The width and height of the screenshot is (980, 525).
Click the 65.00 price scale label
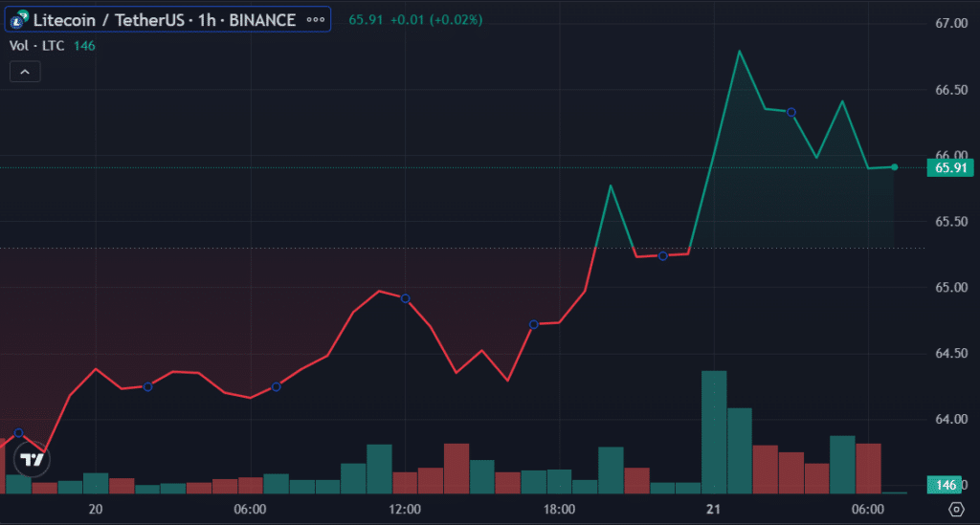point(951,287)
